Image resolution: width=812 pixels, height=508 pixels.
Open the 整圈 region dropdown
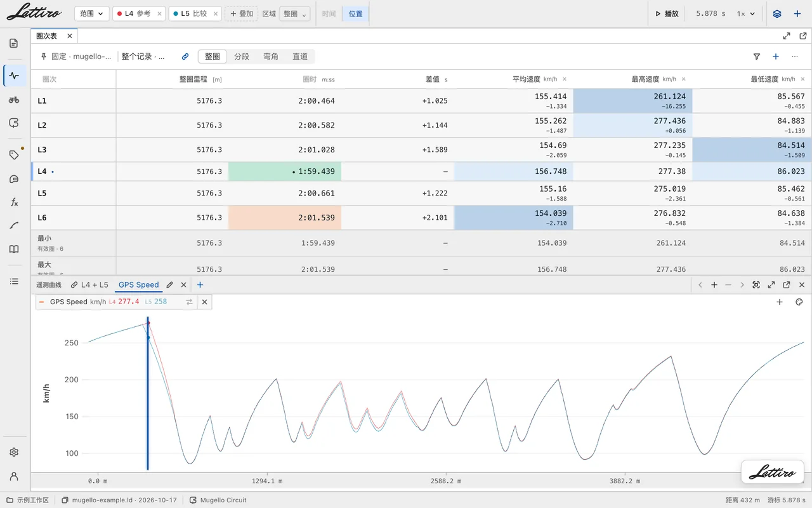294,13
